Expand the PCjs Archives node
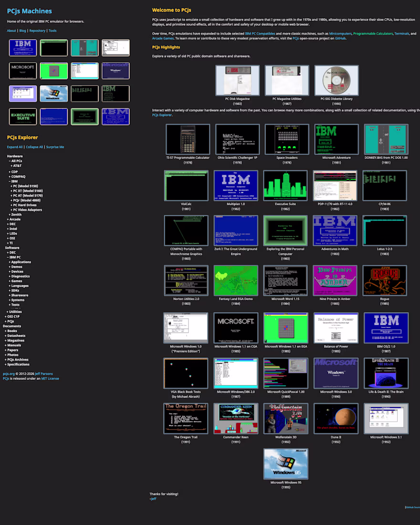 [16, 359]
